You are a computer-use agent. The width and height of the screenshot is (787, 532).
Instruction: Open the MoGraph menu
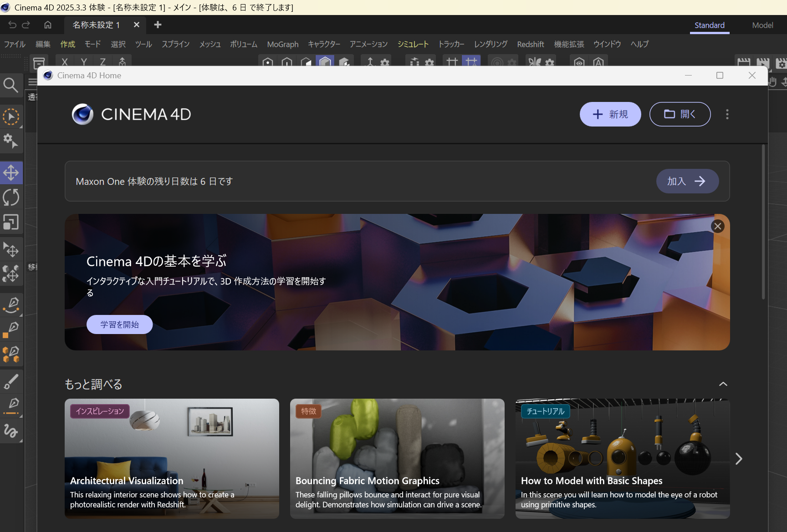[x=283, y=44]
